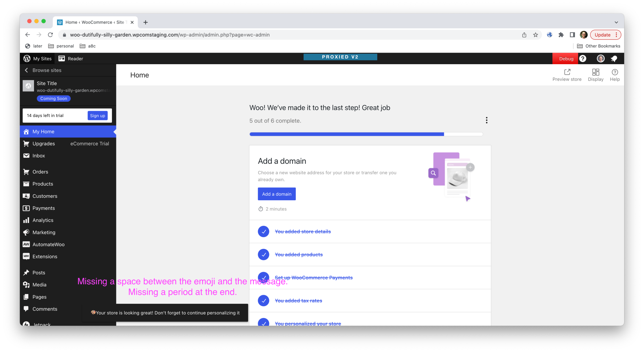
Task: Switch to the Reader tab
Action: (x=70, y=59)
